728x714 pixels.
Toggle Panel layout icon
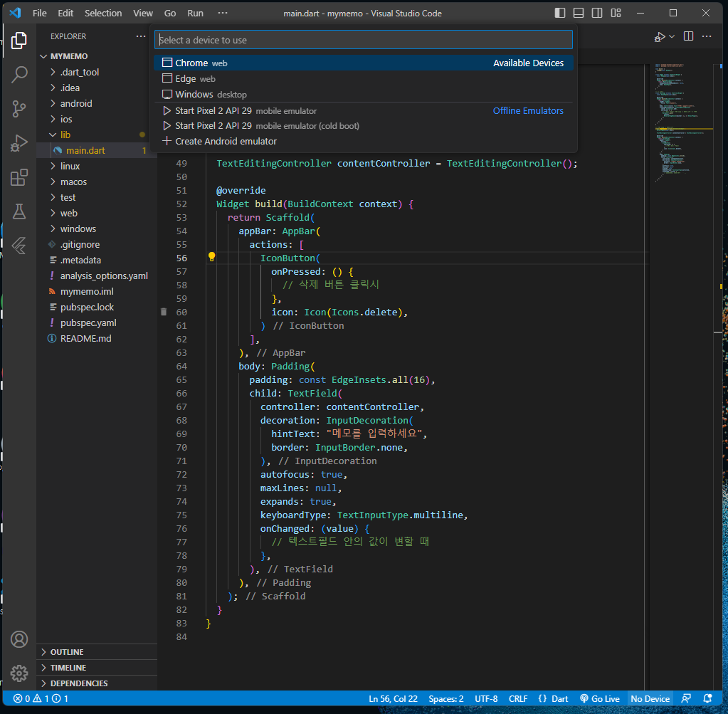point(579,13)
